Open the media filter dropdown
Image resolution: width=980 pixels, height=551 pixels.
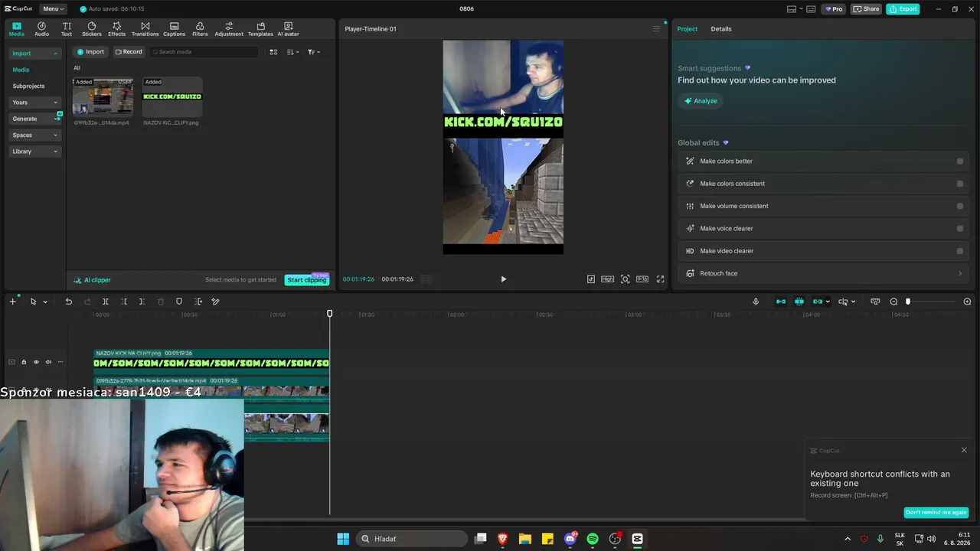[x=313, y=52]
